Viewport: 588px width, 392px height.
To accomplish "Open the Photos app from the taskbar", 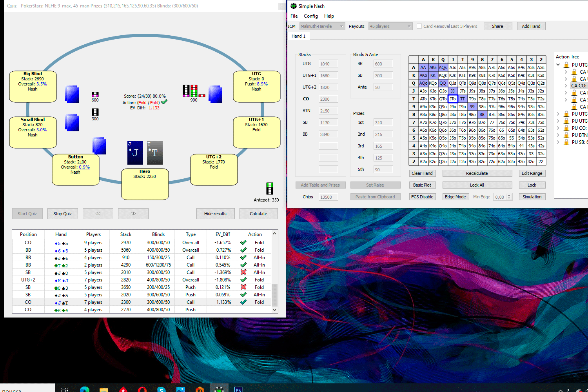I will coord(180,389).
